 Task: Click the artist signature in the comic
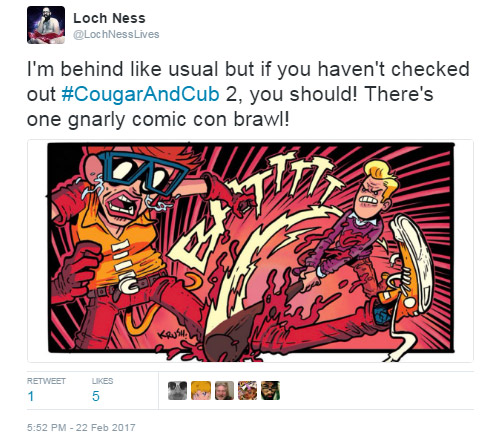pyautogui.click(x=173, y=334)
